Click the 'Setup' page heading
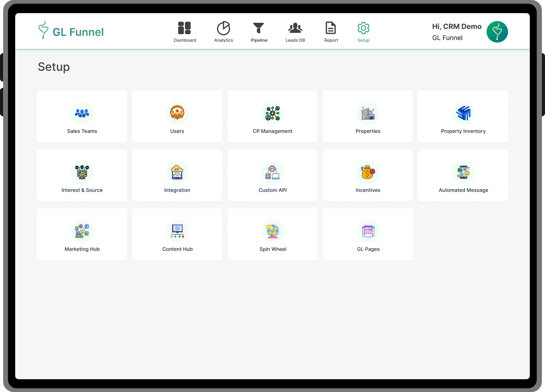 tap(54, 67)
